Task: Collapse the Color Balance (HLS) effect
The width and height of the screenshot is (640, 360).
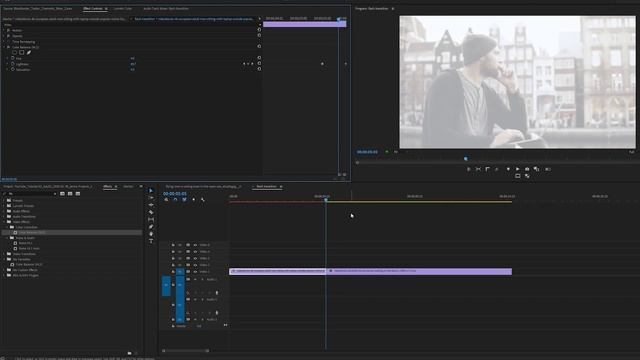Action: (4, 47)
